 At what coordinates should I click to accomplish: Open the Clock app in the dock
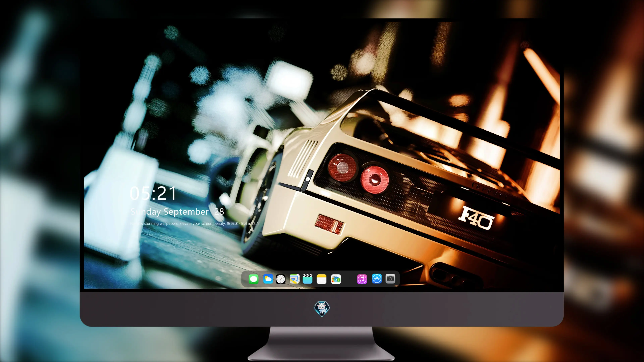click(281, 279)
